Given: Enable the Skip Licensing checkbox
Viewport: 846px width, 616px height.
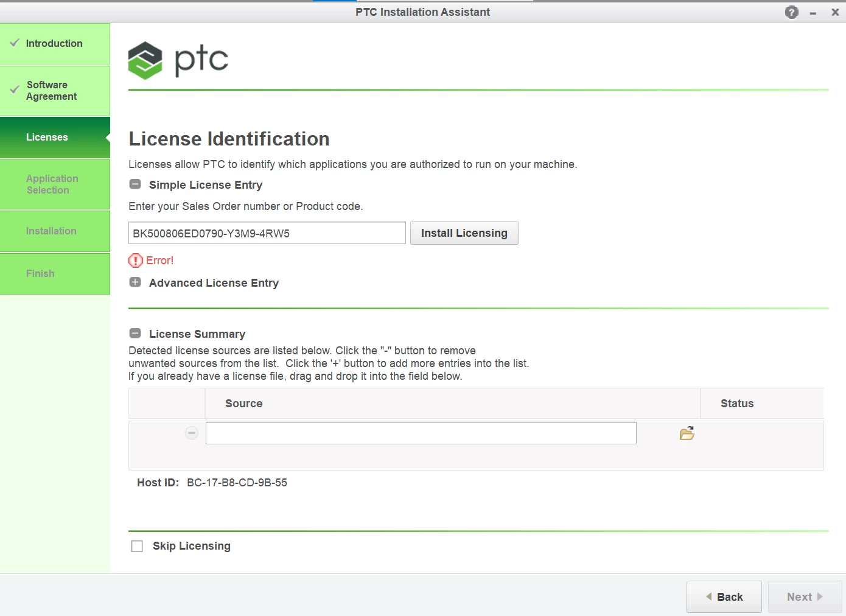Looking at the screenshot, I should pyautogui.click(x=137, y=546).
